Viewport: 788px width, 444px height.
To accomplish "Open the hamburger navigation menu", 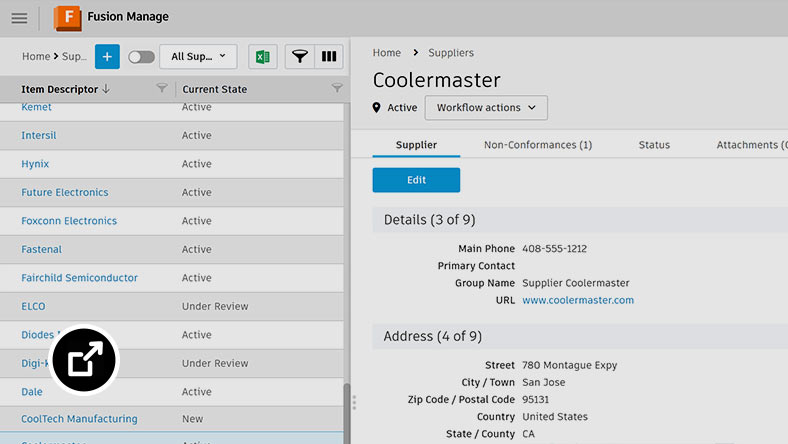I will pyautogui.click(x=19, y=18).
